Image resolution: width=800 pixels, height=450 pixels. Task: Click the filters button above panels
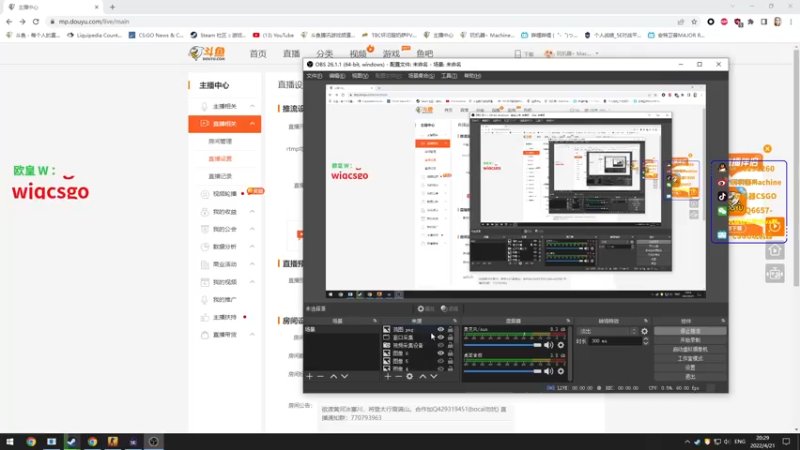449,309
